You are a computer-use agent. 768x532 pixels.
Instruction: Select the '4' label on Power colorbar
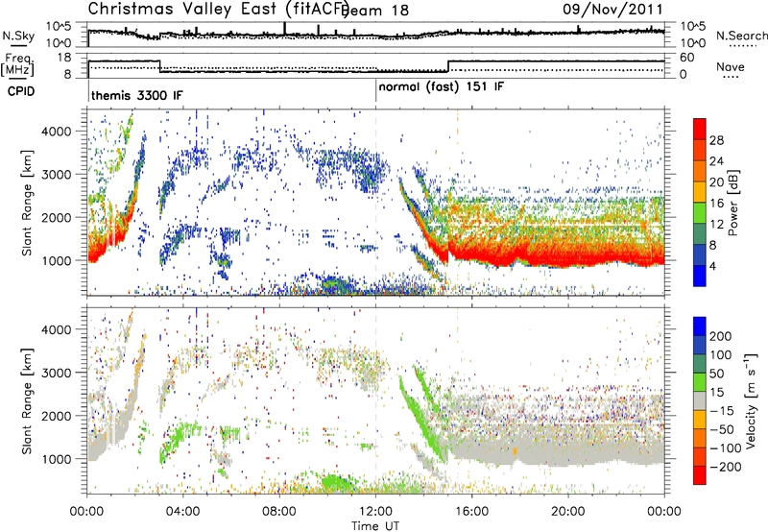tap(713, 267)
